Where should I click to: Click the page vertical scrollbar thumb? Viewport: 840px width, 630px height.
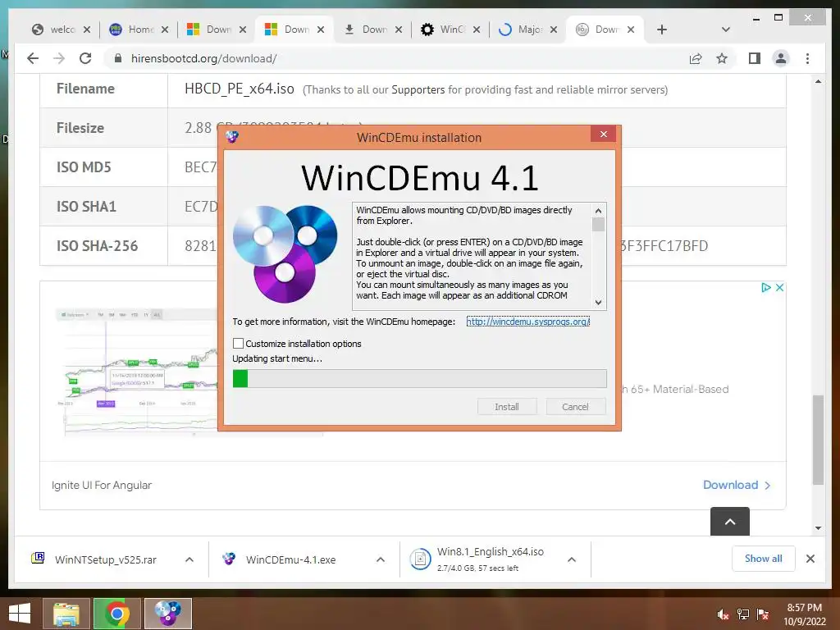(x=818, y=440)
